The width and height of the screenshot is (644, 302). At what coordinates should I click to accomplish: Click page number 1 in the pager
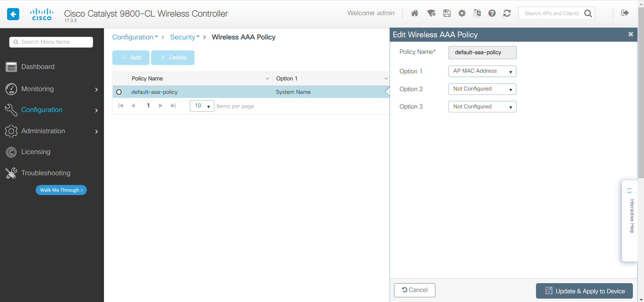click(148, 106)
